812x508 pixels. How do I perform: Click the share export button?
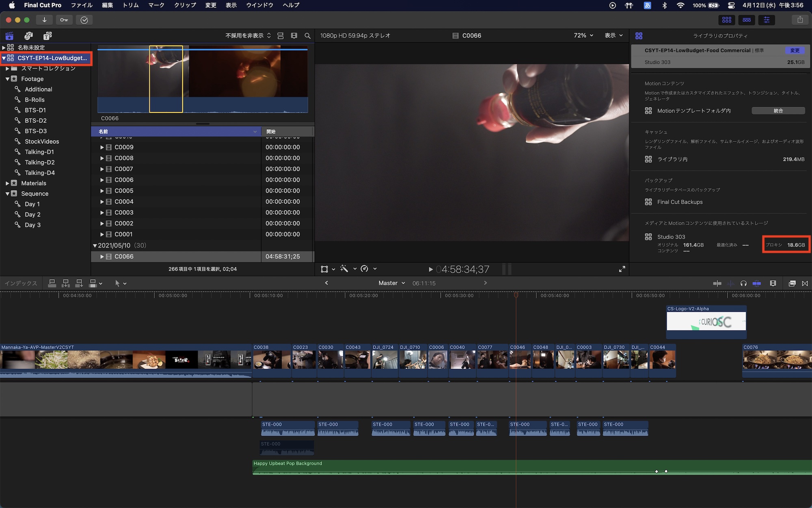[800, 20]
